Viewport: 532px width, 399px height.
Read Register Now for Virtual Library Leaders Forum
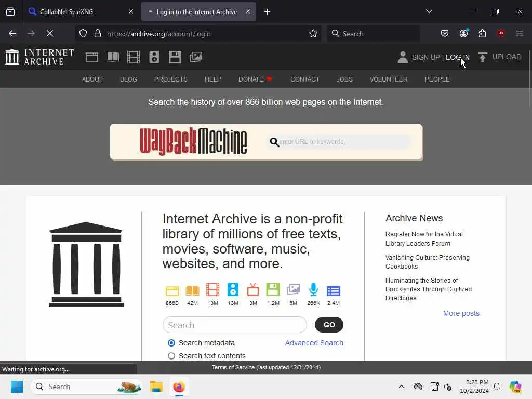click(424, 239)
